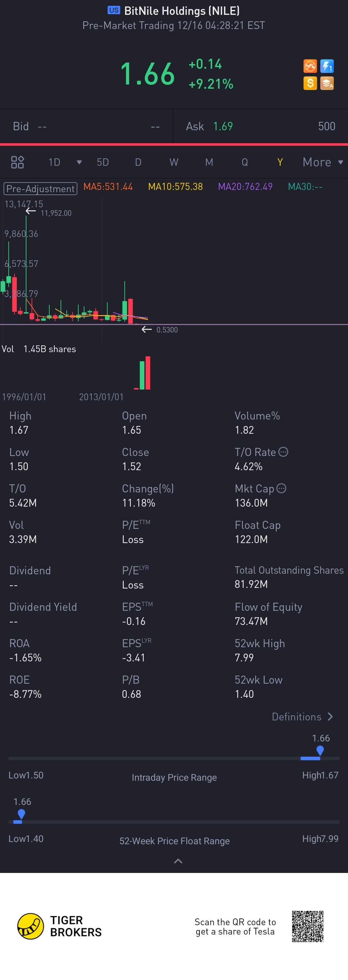This screenshot has width=348, height=980.
Task: Tap the ROA value -1.65%
Action: (x=25, y=658)
